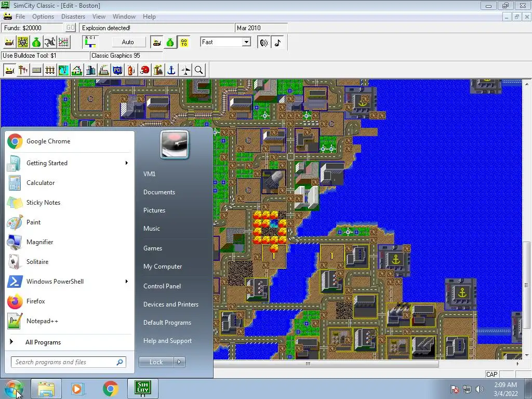Open the Options menu
The height and width of the screenshot is (399, 532).
pos(43,17)
